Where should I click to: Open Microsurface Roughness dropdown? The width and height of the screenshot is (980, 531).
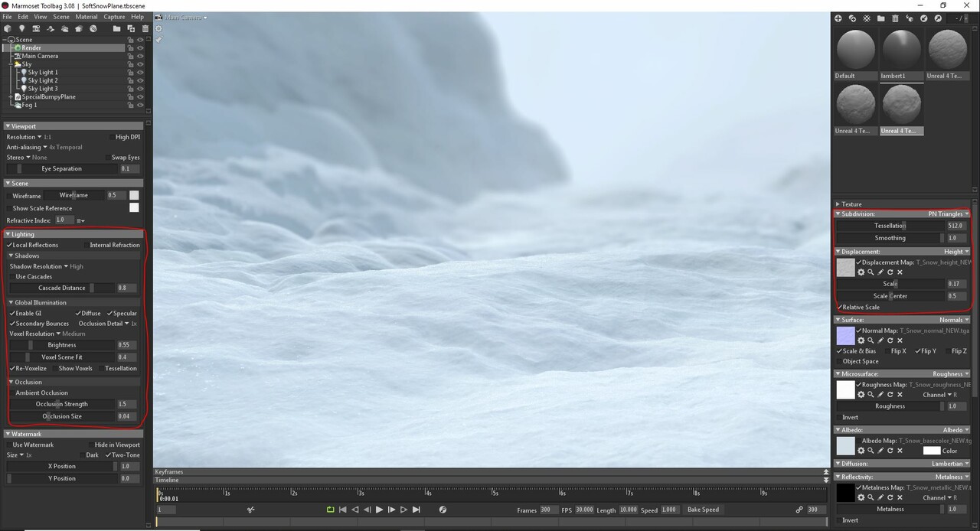click(x=951, y=374)
